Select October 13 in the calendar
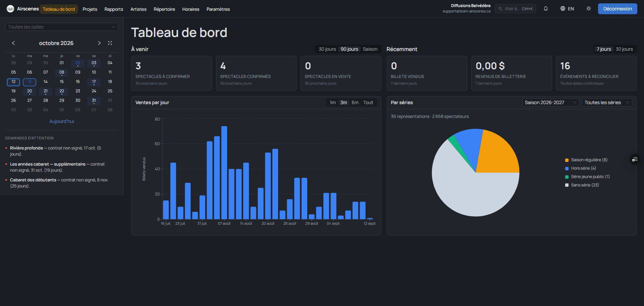 30,82
